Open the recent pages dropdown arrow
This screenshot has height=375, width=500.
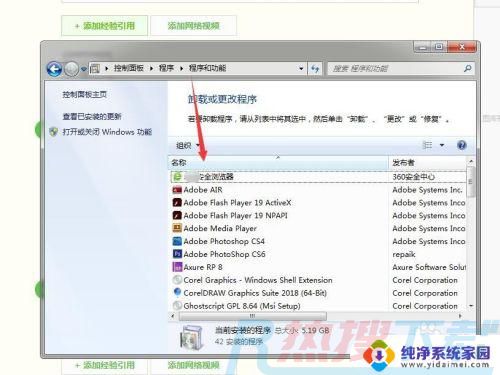(x=83, y=69)
